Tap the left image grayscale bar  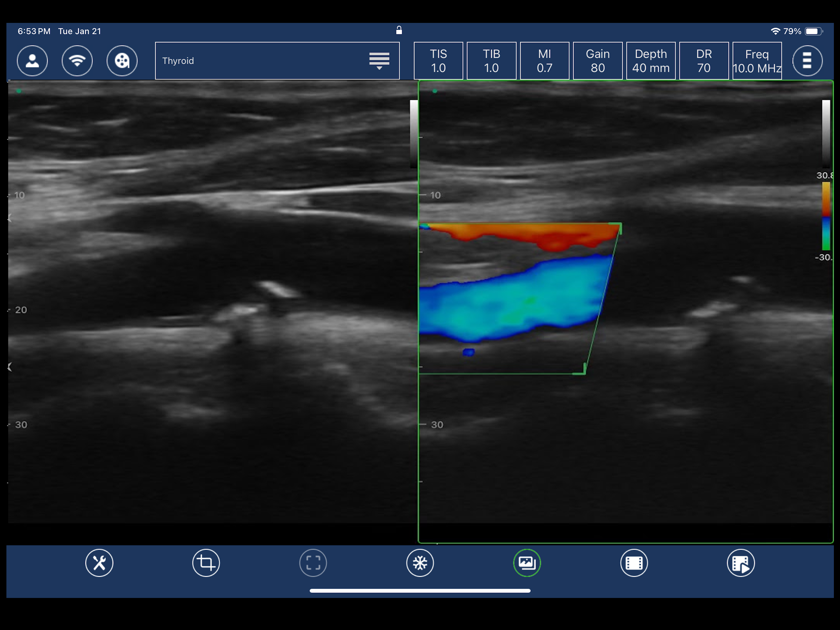click(414, 134)
